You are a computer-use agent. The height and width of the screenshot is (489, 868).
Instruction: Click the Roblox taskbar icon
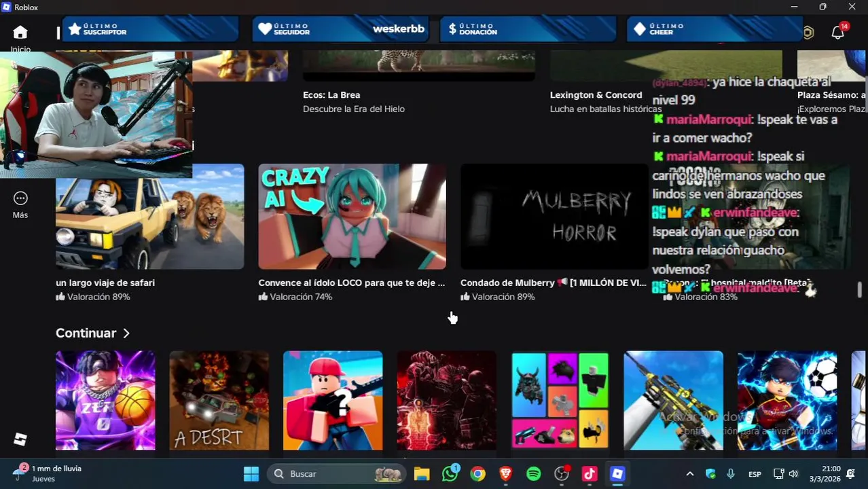coord(617,474)
